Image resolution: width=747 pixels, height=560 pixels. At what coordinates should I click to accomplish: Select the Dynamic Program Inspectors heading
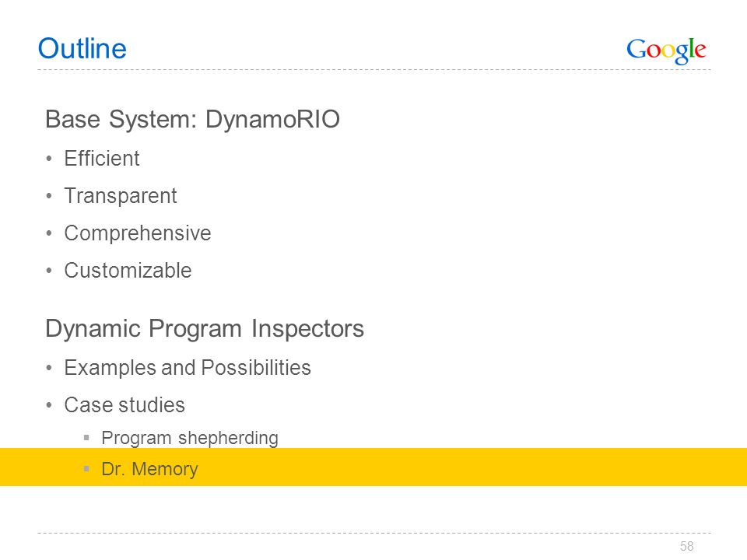tap(205, 329)
